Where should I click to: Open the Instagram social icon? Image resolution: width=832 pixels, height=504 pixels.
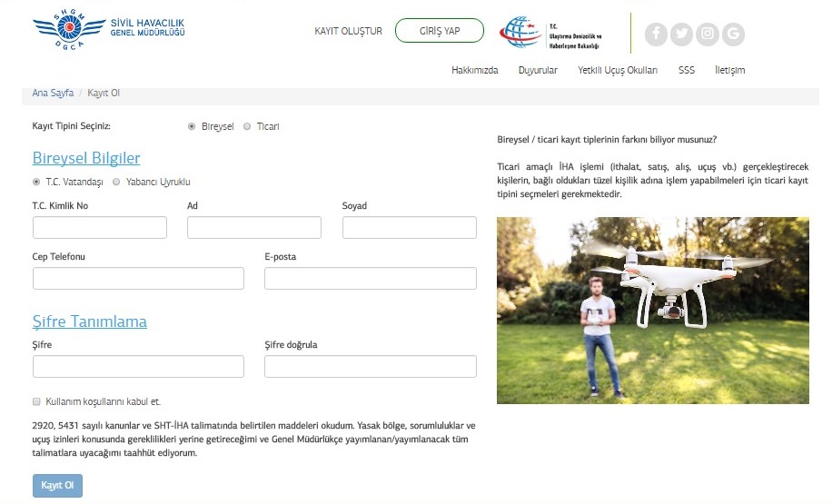coord(707,35)
